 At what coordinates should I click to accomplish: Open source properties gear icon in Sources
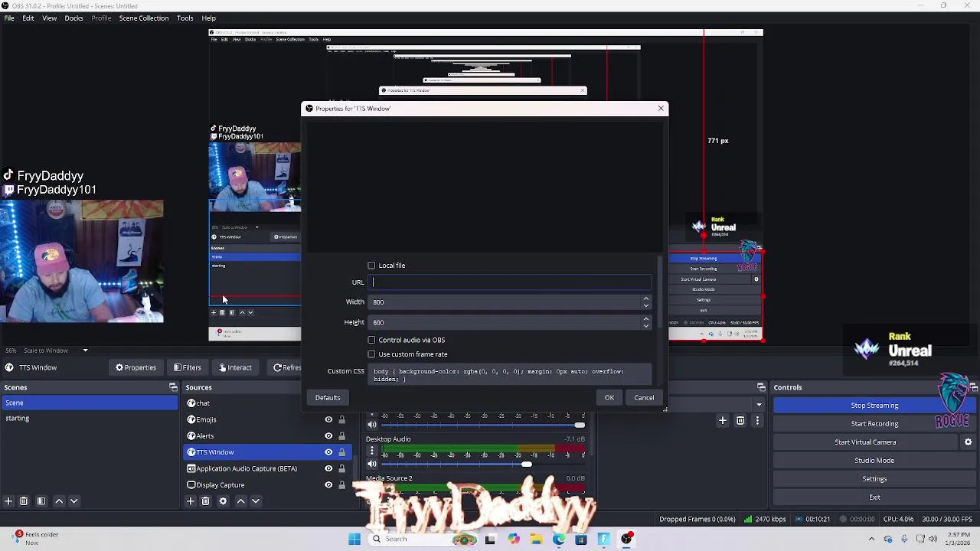click(223, 501)
